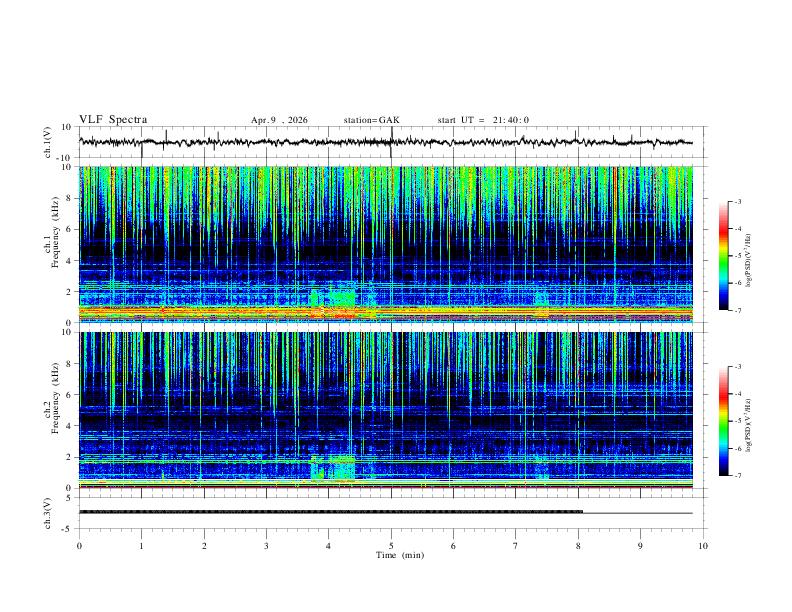The image size is (792, 612).
Task: Select the 'start UT = 21:40: 0' text
Action: pos(483,120)
